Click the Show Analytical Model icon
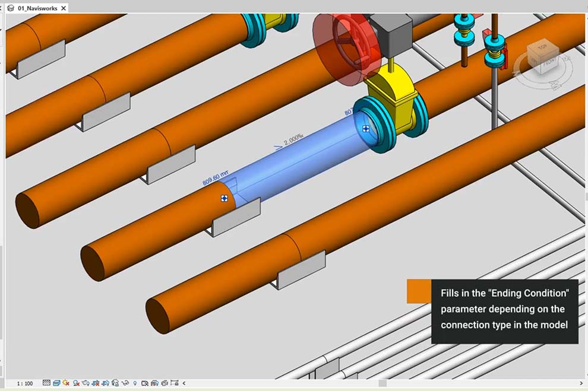This screenshot has height=391, width=588. point(154,383)
